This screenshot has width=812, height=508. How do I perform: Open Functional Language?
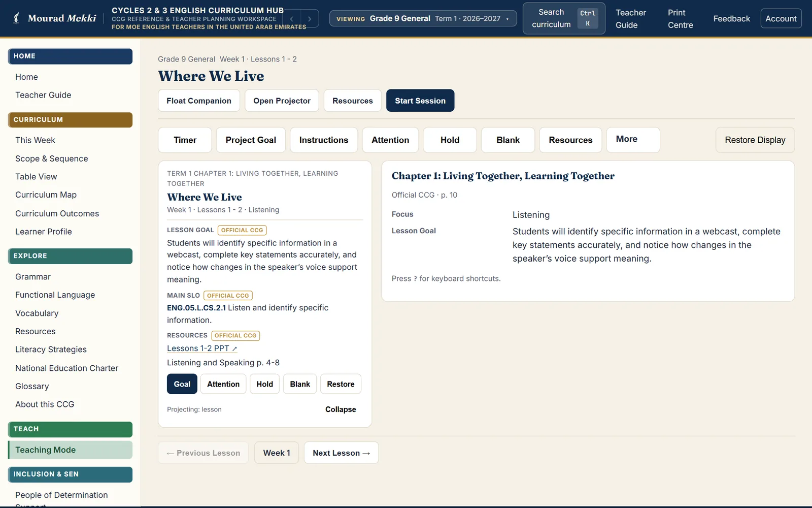click(55, 295)
